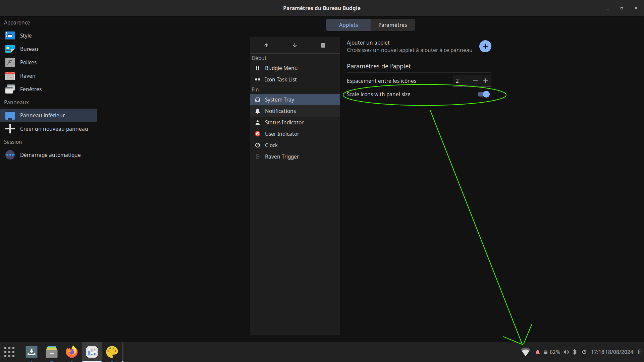
Task: Toggle Scale icons with panel size
Action: tap(484, 94)
